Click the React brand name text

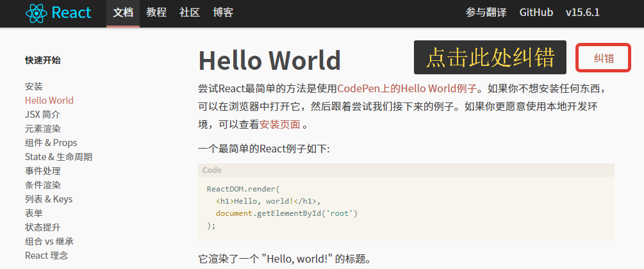point(72,13)
